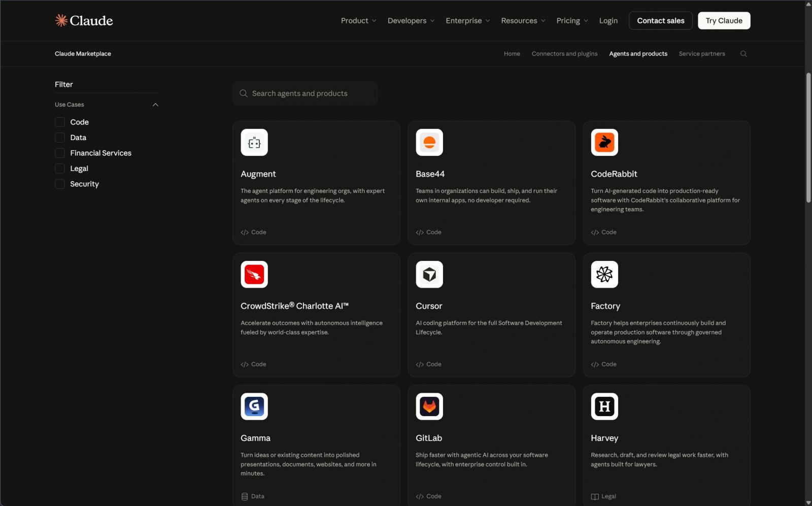Open the marketplace search magnifier icon
The width and height of the screenshot is (812, 506).
pyautogui.click(x=743, y=54)
